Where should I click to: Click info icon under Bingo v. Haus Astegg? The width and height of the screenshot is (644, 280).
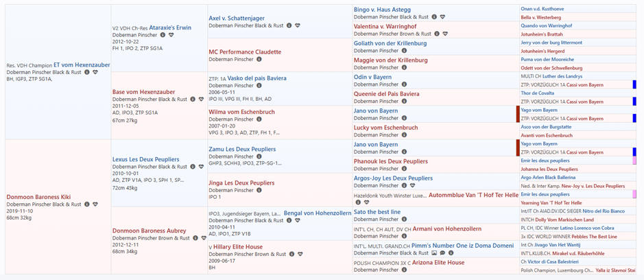click(x=434, y=17)
